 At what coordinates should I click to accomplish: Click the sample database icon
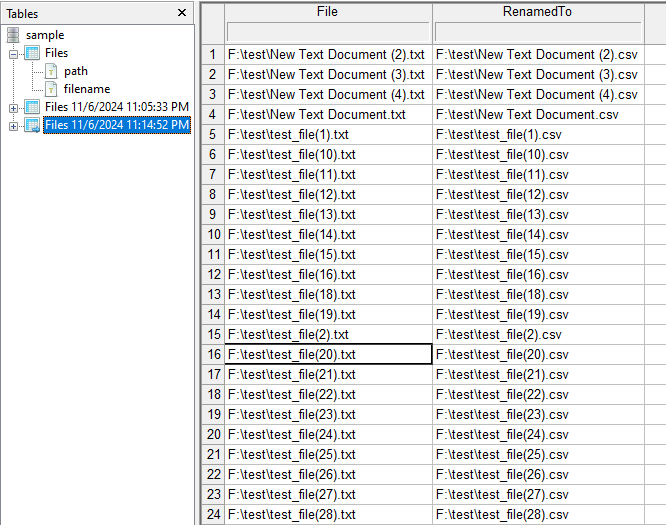coord(13,35)
